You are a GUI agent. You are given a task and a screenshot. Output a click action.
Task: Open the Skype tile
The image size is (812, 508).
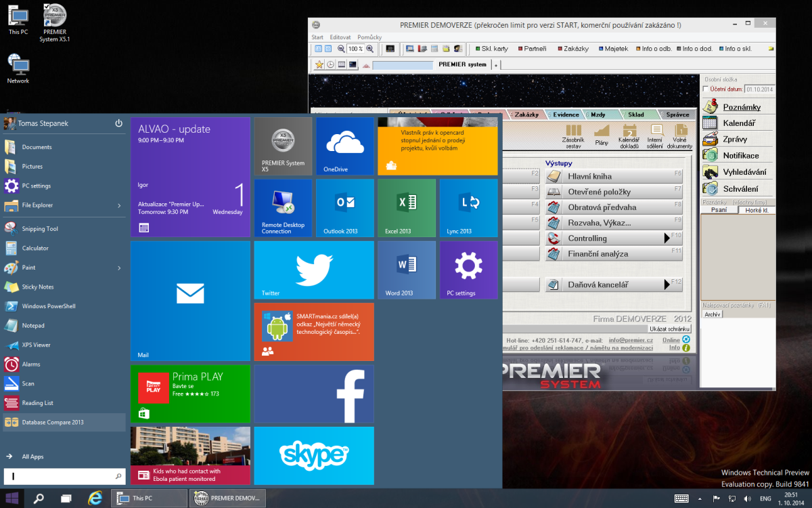coord(314,455)
